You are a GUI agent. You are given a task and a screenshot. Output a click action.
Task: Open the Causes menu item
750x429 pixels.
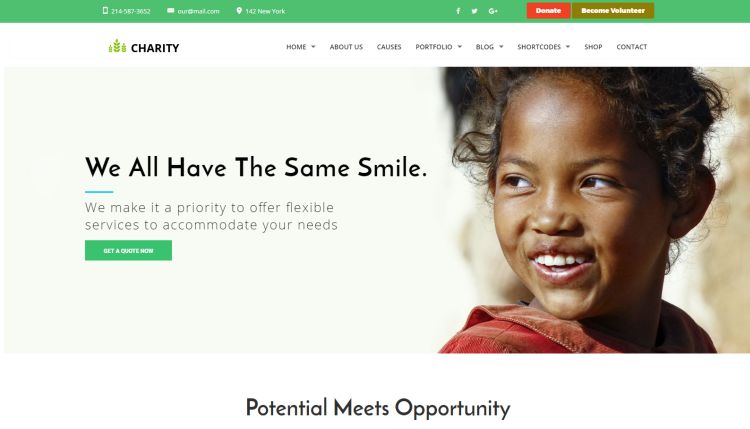point(389,47)
